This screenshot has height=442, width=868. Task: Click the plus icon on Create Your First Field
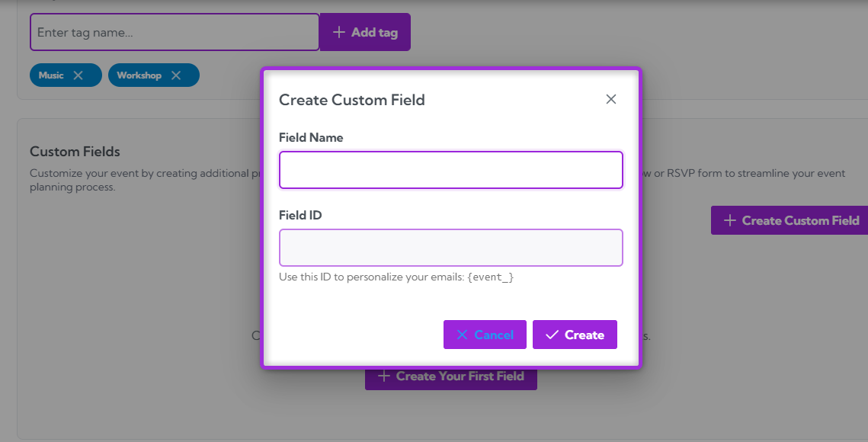pos(383,376)
